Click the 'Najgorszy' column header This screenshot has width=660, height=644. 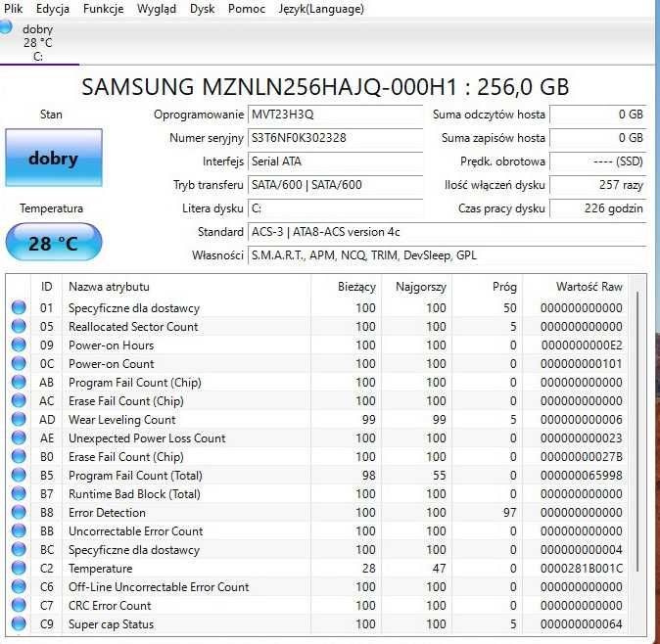tap(421, 287)
